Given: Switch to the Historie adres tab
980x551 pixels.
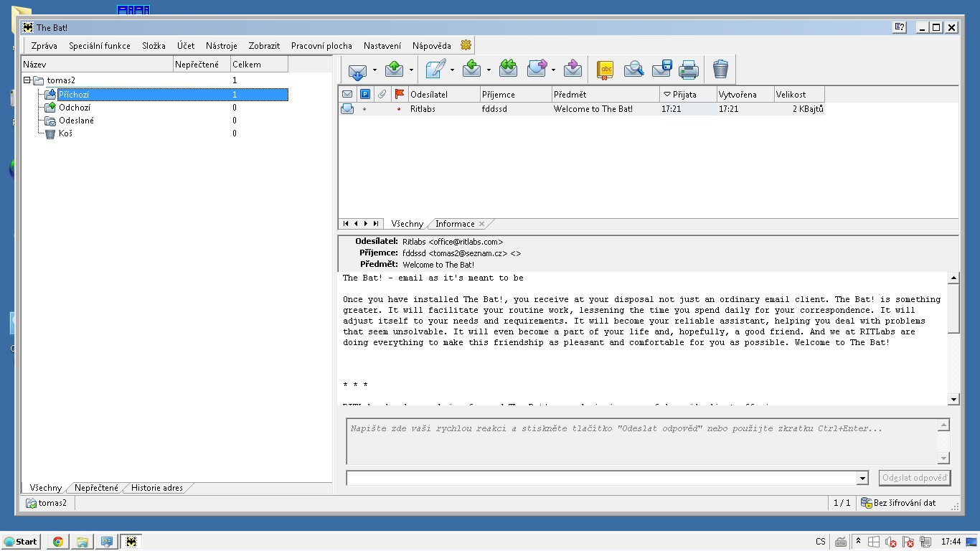Looking at the screenshot, I should tap(156, 488).
